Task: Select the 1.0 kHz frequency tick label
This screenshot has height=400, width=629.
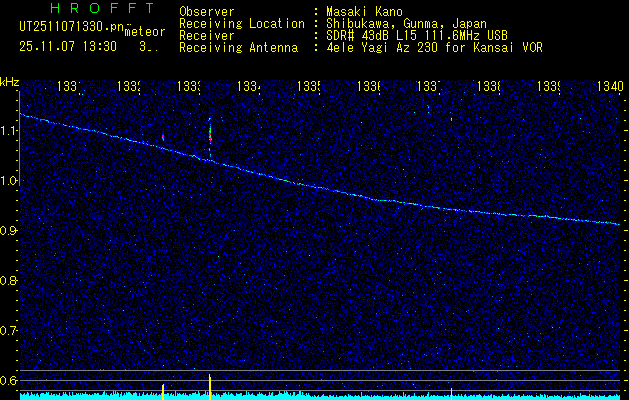Action: click(x=10, y=181)
